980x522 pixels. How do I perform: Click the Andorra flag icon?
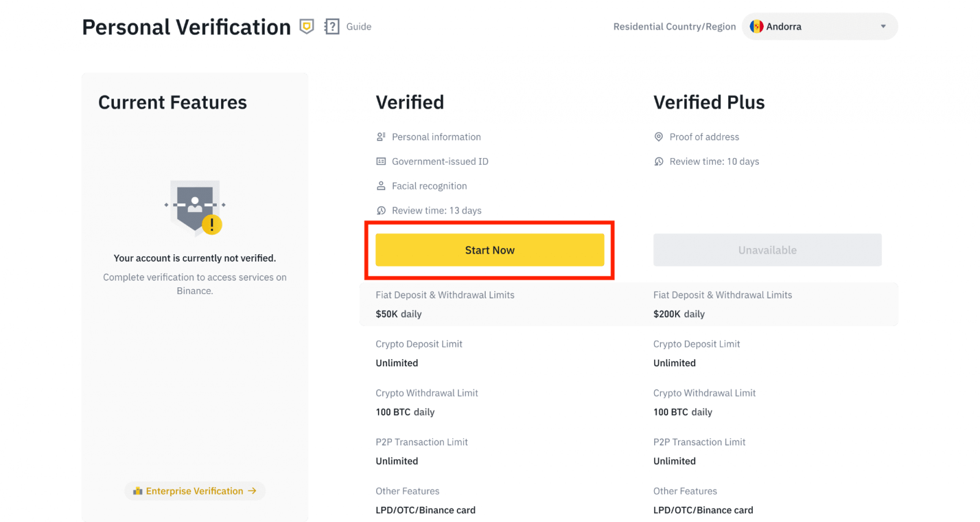[758, 26]
